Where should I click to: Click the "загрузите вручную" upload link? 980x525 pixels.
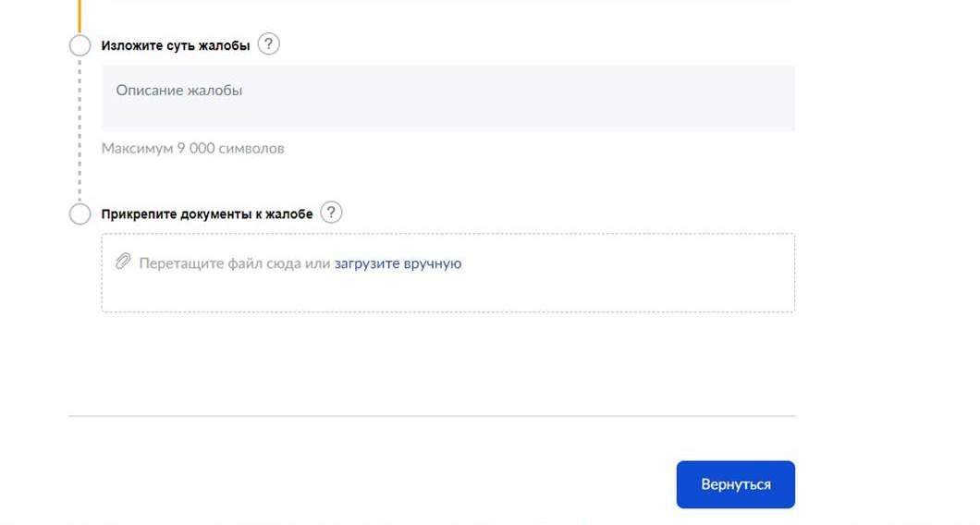tap(398, 263)
